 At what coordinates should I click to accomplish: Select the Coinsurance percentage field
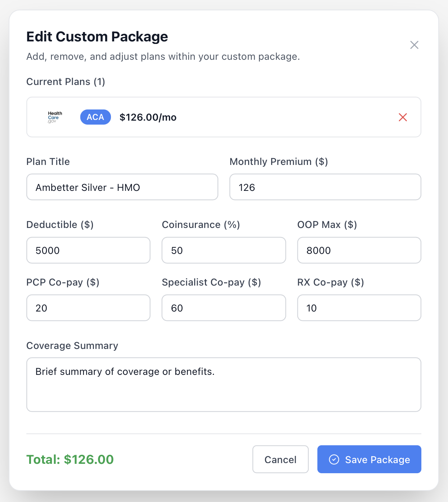pos(224,250)
